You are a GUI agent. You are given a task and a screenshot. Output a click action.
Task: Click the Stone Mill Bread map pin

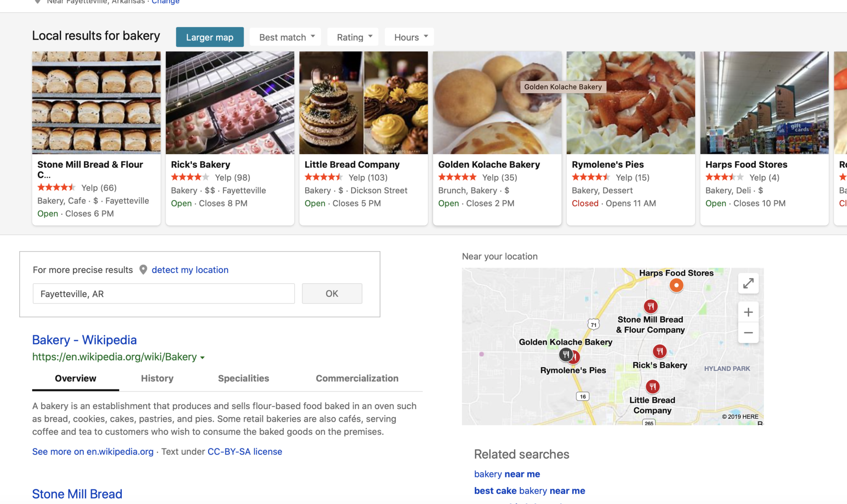[x=651, y=306]
